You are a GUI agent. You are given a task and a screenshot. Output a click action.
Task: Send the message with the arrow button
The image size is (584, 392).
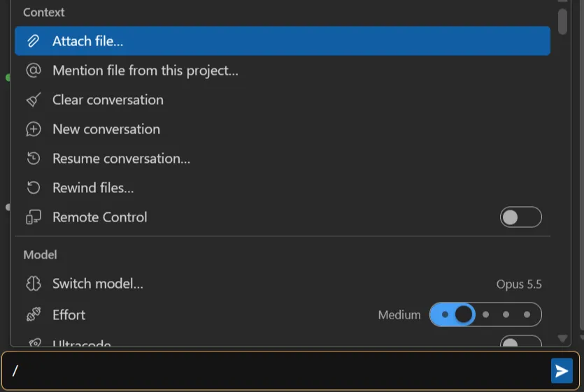pyautogui.click(x=562, y=371)
